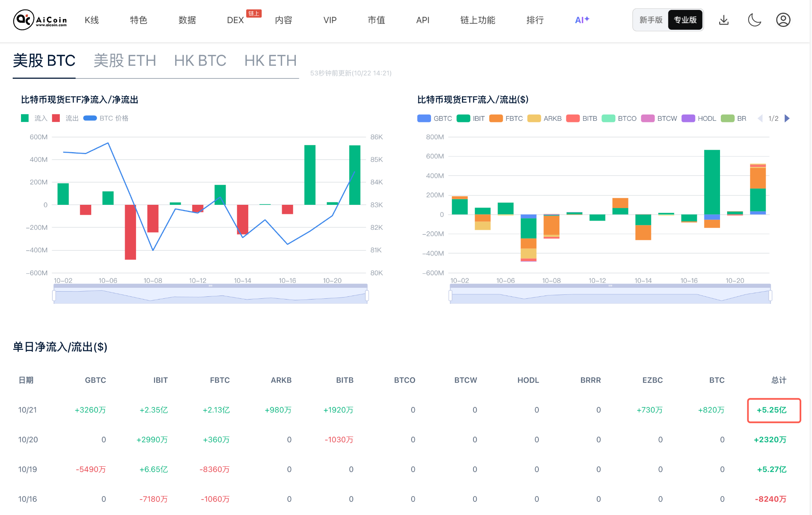Click left handle of ETF inflow/outflow zoom slider
Image resolution: width=812 pixels, height=515 pixels.
(450, 296)
